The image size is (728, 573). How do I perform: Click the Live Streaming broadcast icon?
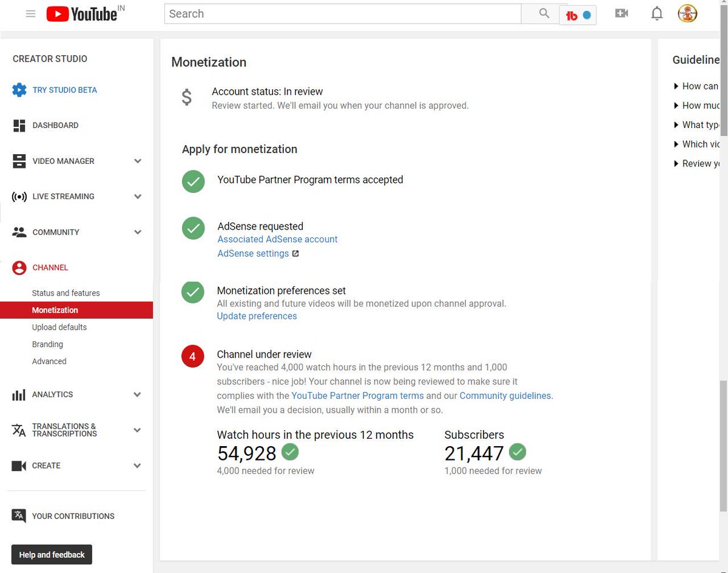coord(19,197)
